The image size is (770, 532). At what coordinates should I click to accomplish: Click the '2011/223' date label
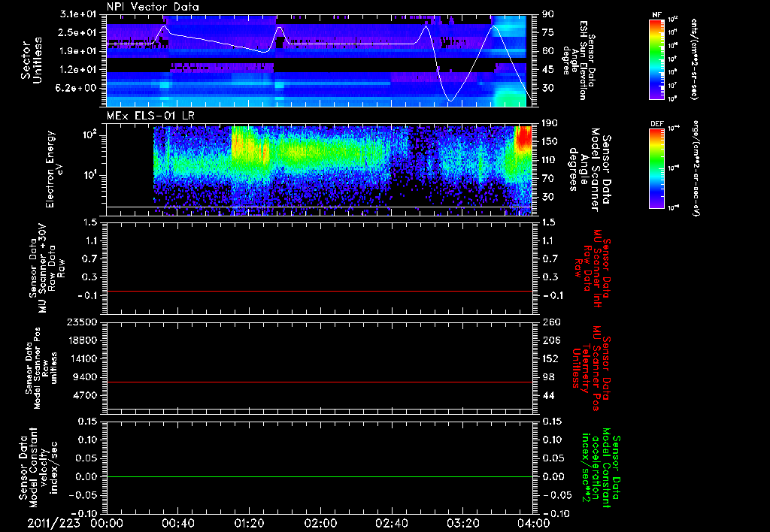(53, 523)
